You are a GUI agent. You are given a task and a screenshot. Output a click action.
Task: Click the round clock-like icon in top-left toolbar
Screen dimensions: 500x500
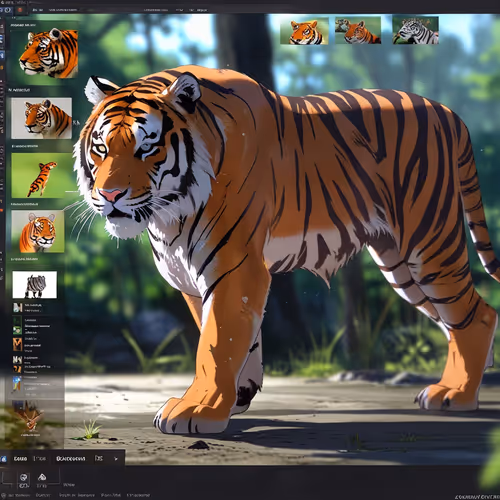point(7,10)
